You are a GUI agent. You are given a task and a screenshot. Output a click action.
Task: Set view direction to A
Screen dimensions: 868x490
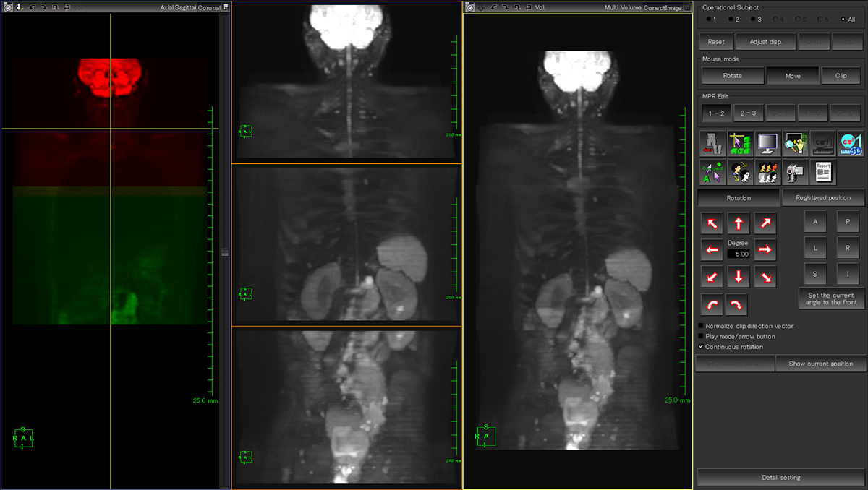[x=815, y=222]
